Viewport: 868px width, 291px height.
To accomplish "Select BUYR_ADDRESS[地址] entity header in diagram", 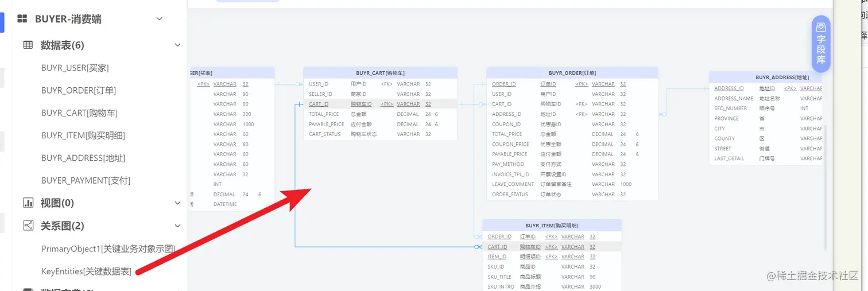I will pyautogui.click(x=766, y=77).
